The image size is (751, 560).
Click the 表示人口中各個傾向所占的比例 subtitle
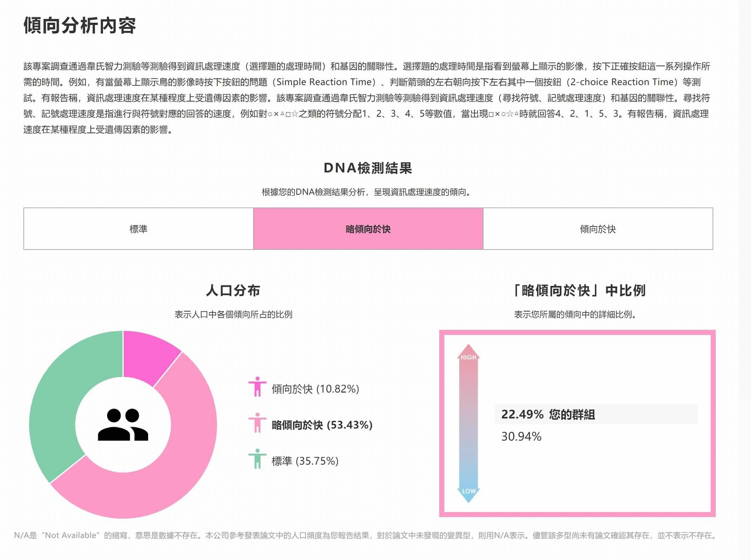click(233, 314)
